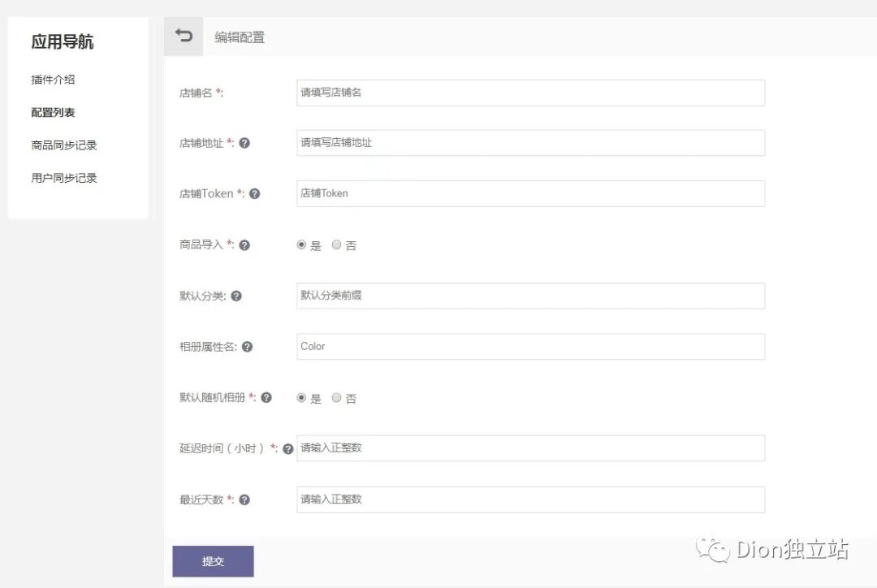Click the Color input under 相册属性名

tap(528, 347)
